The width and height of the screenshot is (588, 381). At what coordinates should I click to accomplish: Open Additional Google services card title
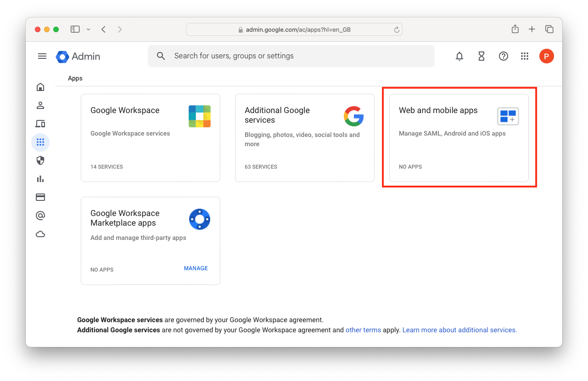pos(277,115)
